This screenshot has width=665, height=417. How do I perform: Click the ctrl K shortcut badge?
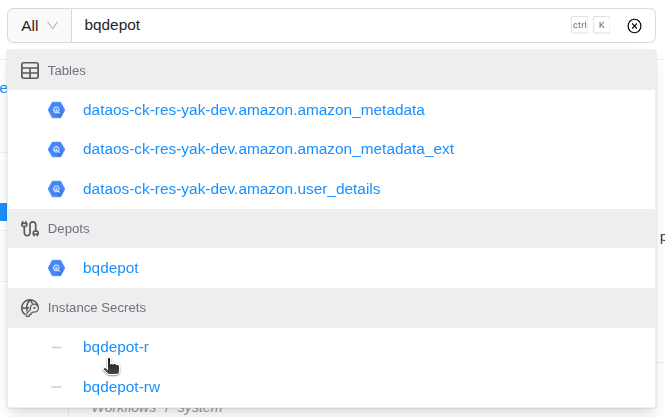click(590, 26)
